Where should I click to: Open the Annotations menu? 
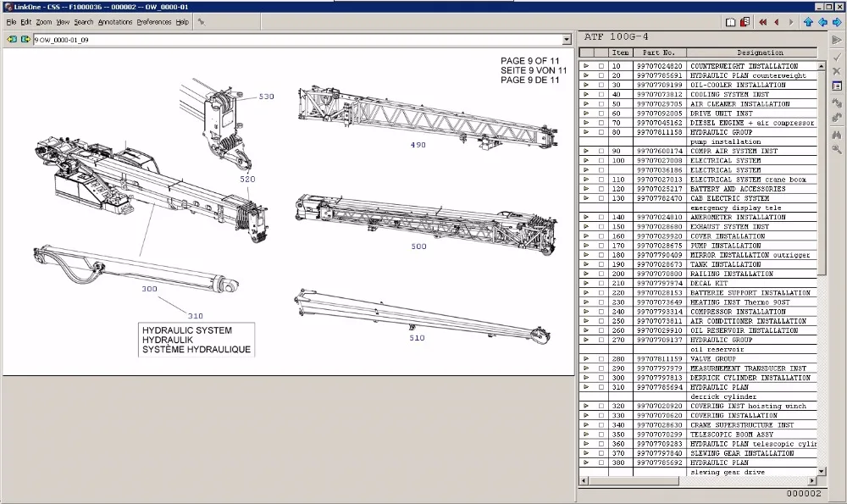click(x=115, y=22)
